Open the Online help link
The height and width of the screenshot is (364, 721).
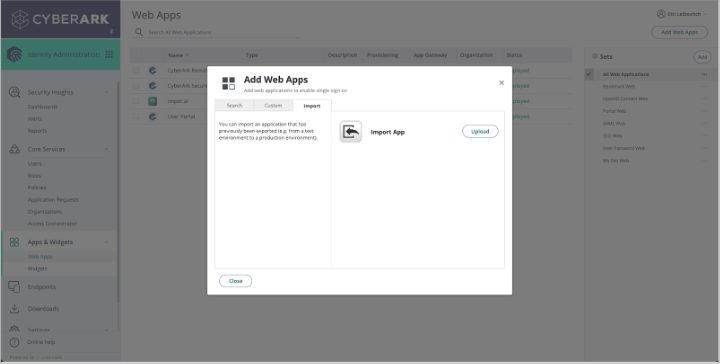[x=41, y=342]
